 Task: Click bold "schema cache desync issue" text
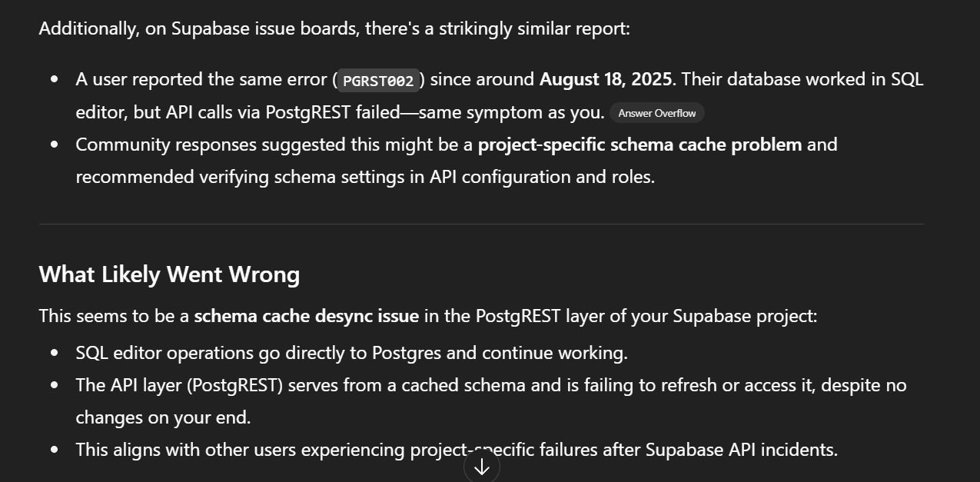(306, 316)
